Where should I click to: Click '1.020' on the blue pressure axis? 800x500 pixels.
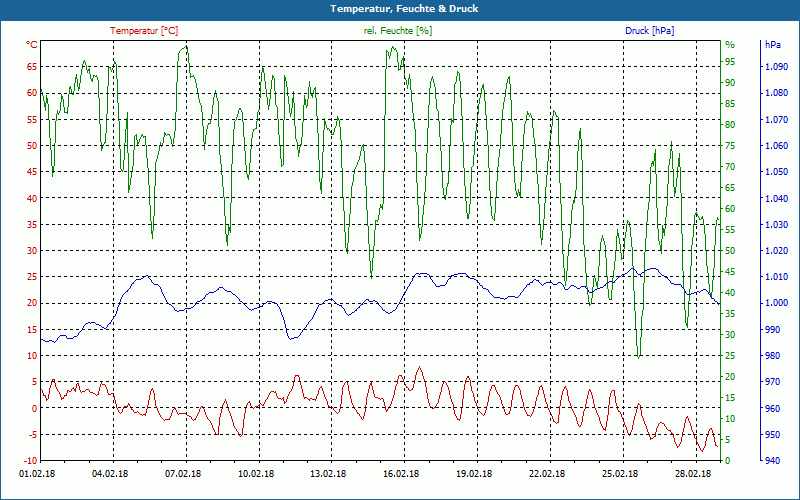777,251
